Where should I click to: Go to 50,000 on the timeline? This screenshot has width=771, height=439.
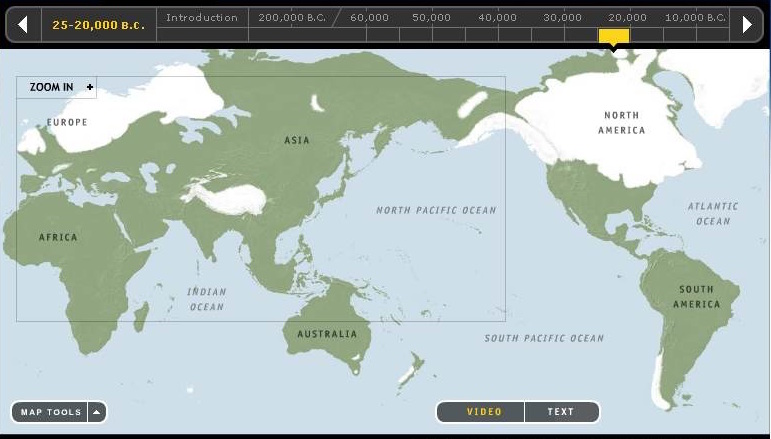431,18
